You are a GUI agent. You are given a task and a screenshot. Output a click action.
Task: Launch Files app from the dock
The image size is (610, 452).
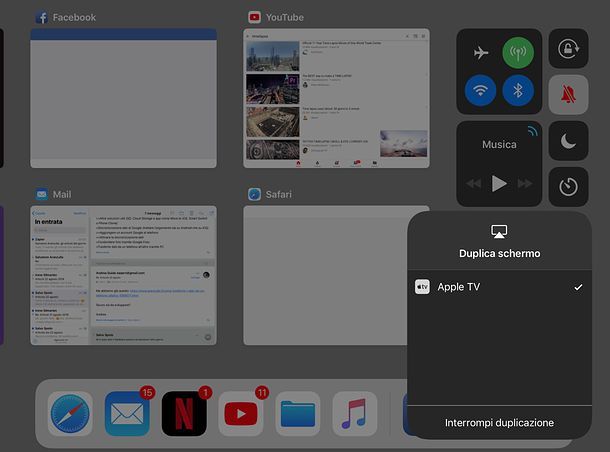coord(298,413)
